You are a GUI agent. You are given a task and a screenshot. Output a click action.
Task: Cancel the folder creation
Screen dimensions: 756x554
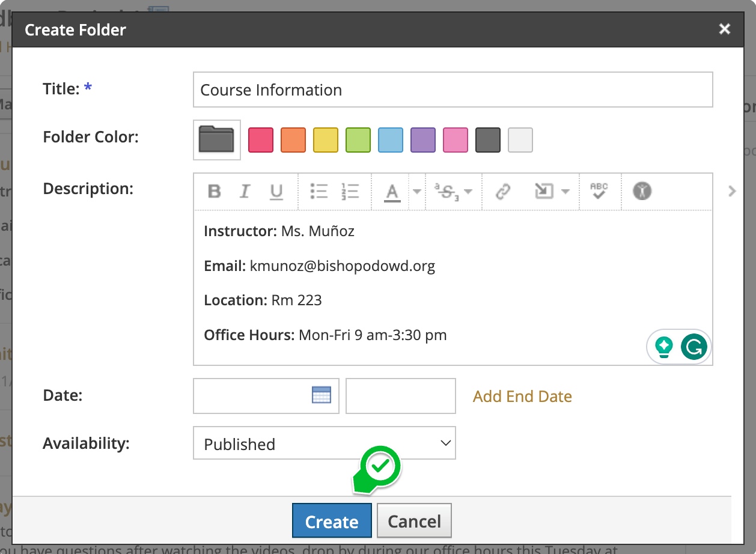click(414, 521)
